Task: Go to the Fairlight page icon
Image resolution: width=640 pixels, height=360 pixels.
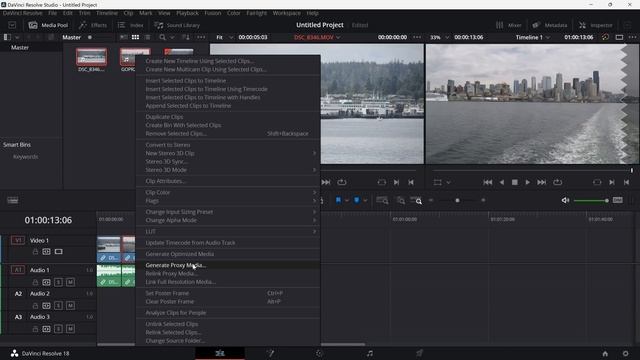Action: click(369, 353)
